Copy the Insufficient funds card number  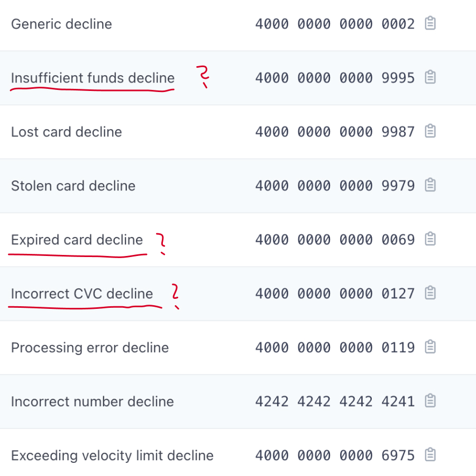pyautogui.click(x=431, y=78)
